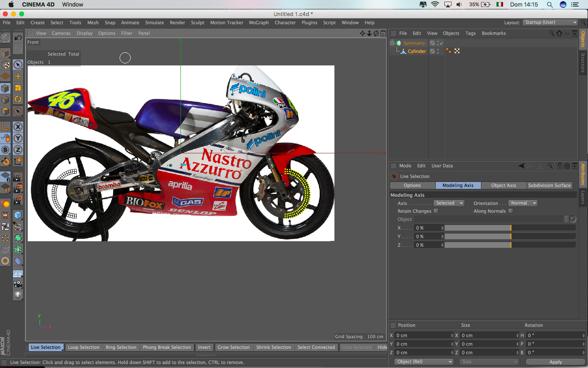Toggle the Z axis lock
Image resolution: width=588 pixels, height=368 pixels.
(x=18, y=150)
